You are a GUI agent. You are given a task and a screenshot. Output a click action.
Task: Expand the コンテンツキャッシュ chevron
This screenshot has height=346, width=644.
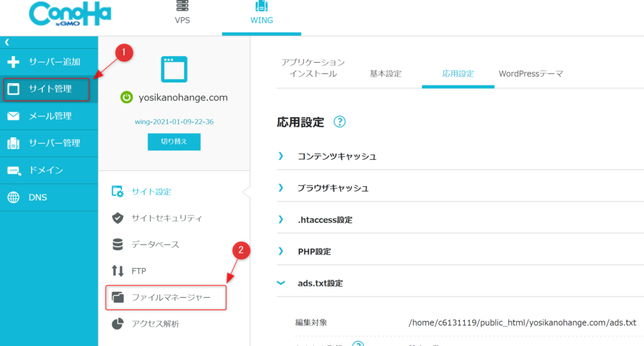pos(281,156)
